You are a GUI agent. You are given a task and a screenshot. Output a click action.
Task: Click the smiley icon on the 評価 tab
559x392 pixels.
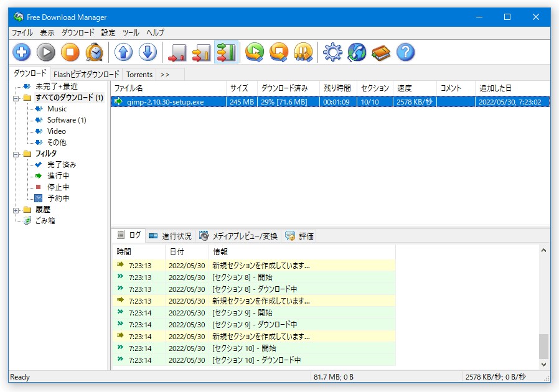(290, 236)
